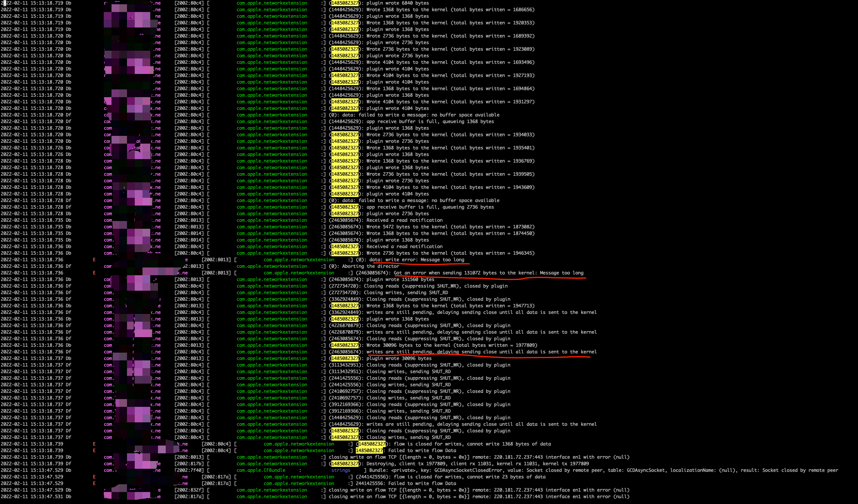
Task: Click highlighted '1485082327' before 'Failed to write flow Data'
Action: click(x=369, y=451)
